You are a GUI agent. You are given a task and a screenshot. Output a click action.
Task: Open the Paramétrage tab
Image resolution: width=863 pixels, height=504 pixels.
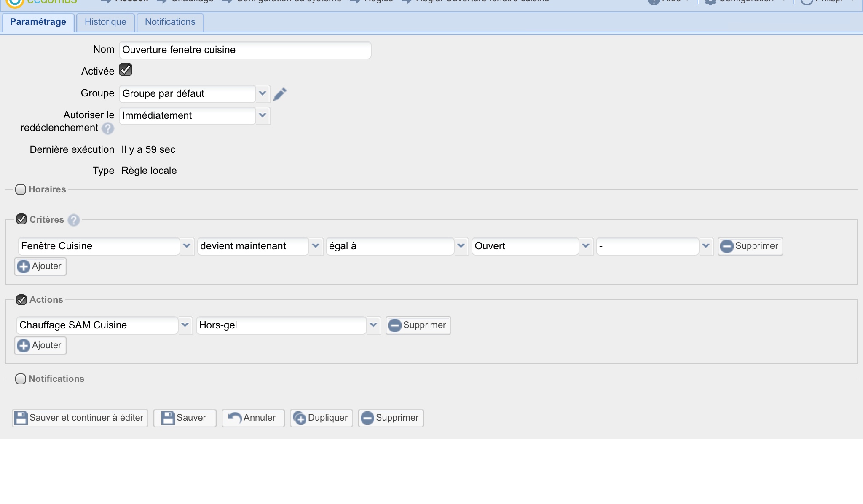(x=38, y=22)
